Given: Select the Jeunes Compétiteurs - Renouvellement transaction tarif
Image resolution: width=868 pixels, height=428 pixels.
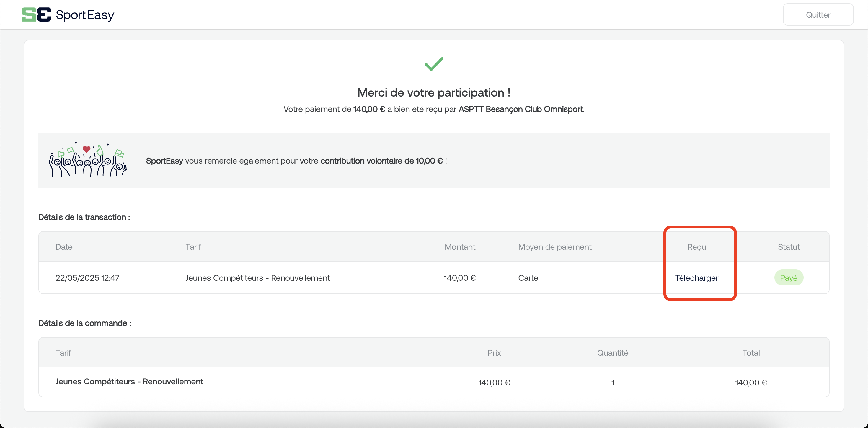Looking at the screenshot, I should (257, 278).
